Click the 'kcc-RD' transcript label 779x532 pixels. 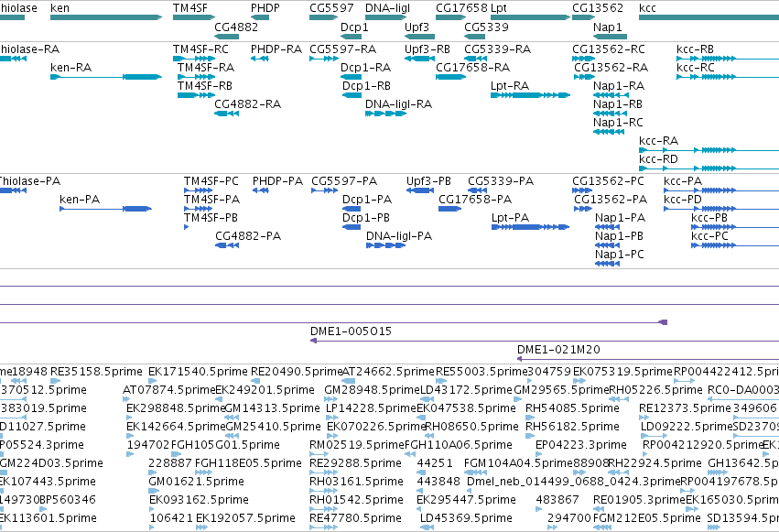pyautogui.click(x=658, y=159)
